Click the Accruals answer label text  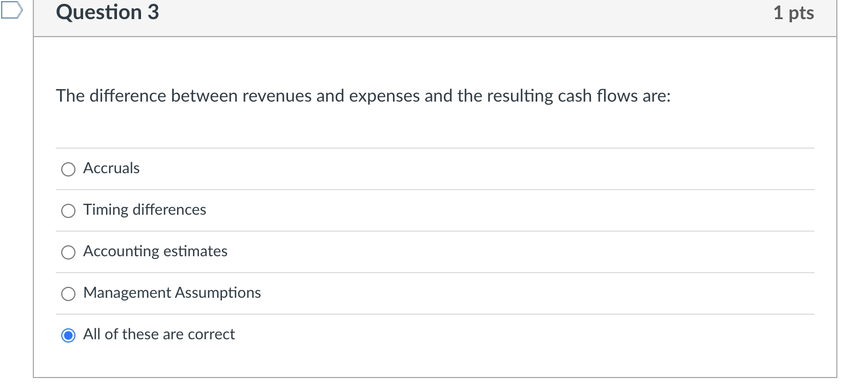point(111,168)
